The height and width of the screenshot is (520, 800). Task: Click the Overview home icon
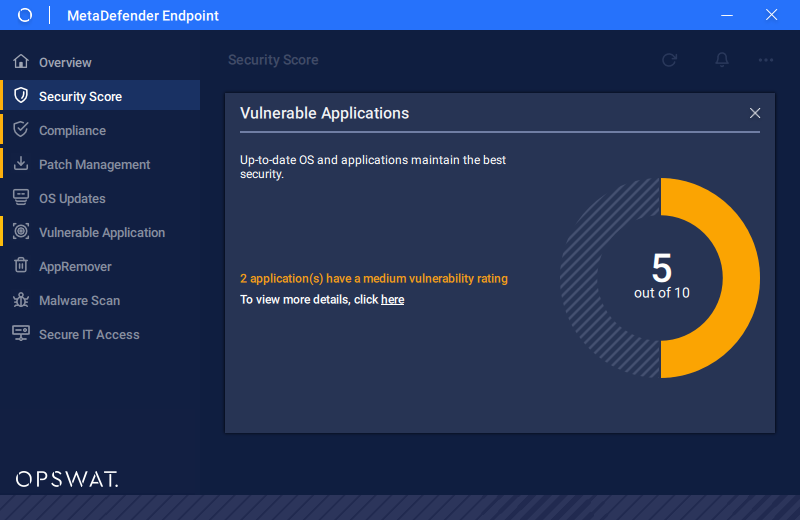point(21,61)
